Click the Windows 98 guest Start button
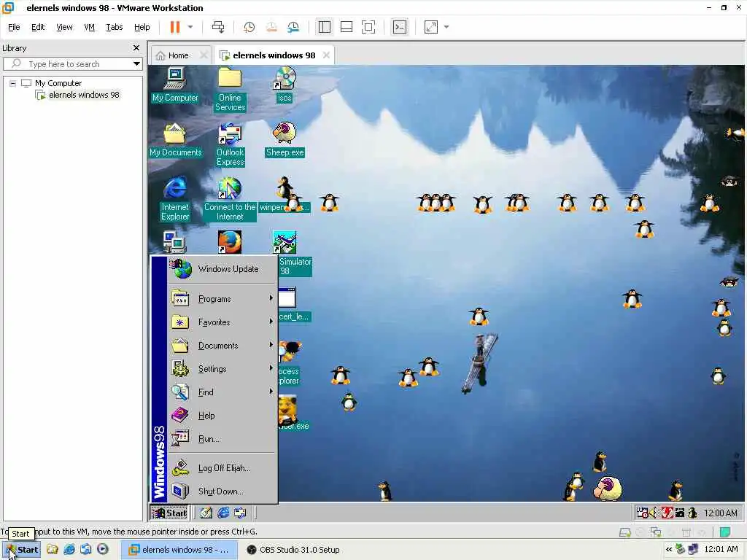 tap(169, 513)
